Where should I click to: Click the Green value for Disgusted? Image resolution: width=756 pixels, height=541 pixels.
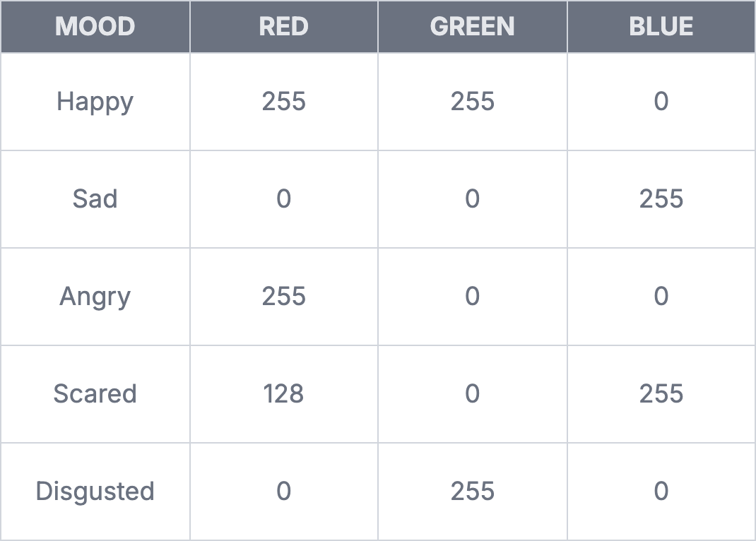[x=473, y=491]
